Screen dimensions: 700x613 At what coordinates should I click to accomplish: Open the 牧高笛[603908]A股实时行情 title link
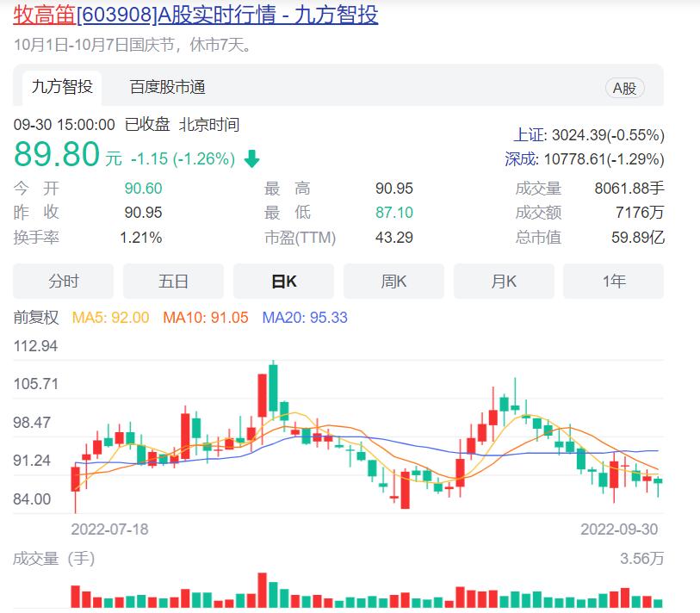coord(195,15)
